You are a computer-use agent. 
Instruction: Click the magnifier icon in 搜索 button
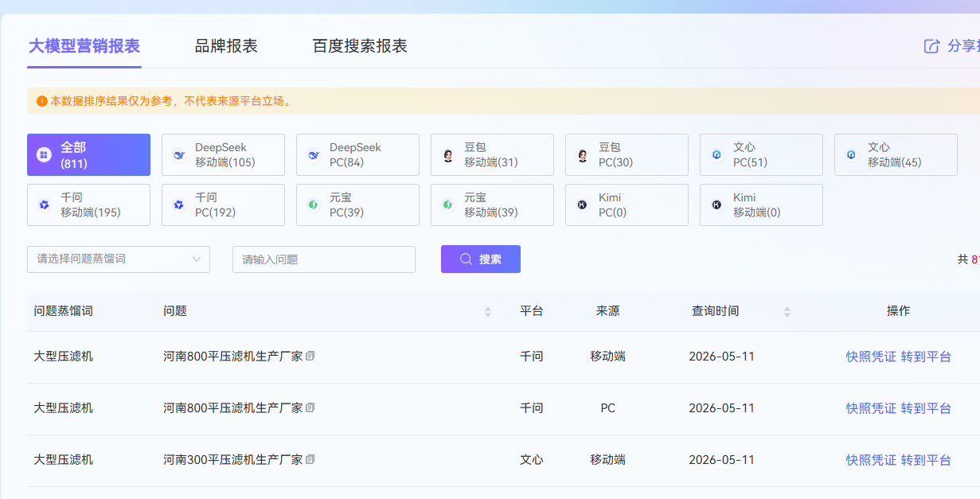pyautogui.click(x=467, y=259)
